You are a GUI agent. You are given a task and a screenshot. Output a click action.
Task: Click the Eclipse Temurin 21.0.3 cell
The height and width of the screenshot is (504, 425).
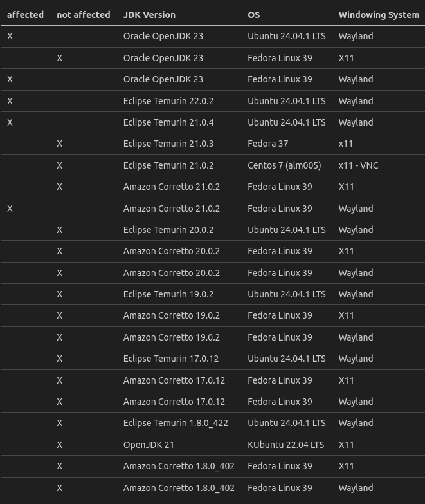pos(168,144)
